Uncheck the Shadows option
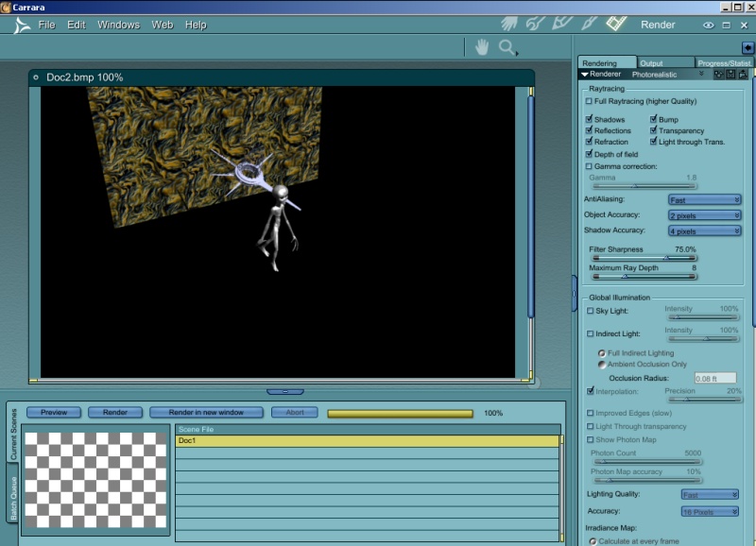This screenshot has width=756, height=546. [590, 120]
